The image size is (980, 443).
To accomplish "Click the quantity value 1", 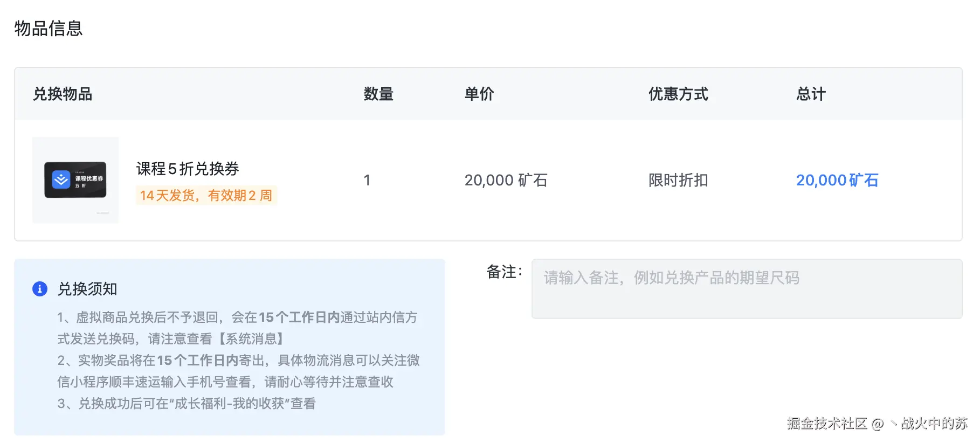I will click(368, 180).
